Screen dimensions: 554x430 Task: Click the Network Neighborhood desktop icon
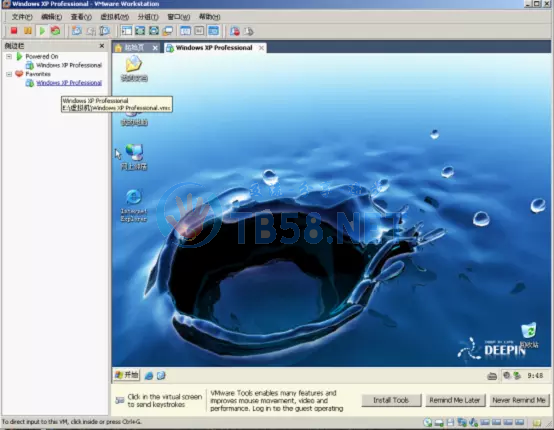(x=134, y=157)
